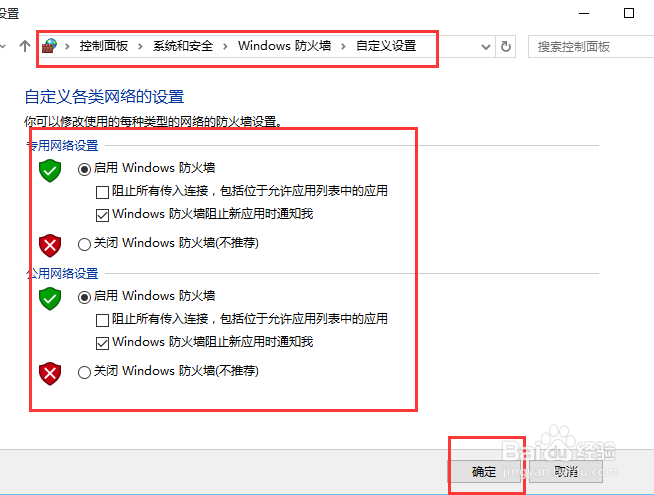Navigate to 系统和安全 breadcrumb
Viewport: 654px width, 495px height.
[x=183, y=46]
